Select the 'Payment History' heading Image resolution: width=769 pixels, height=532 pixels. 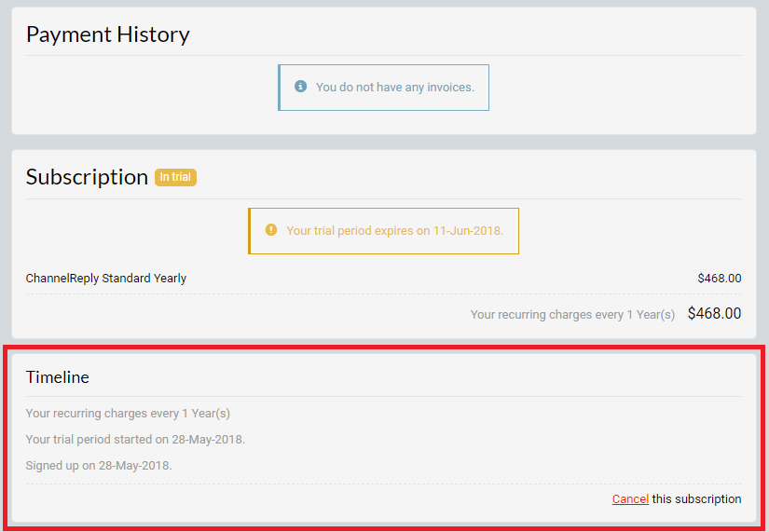(108, 34)
